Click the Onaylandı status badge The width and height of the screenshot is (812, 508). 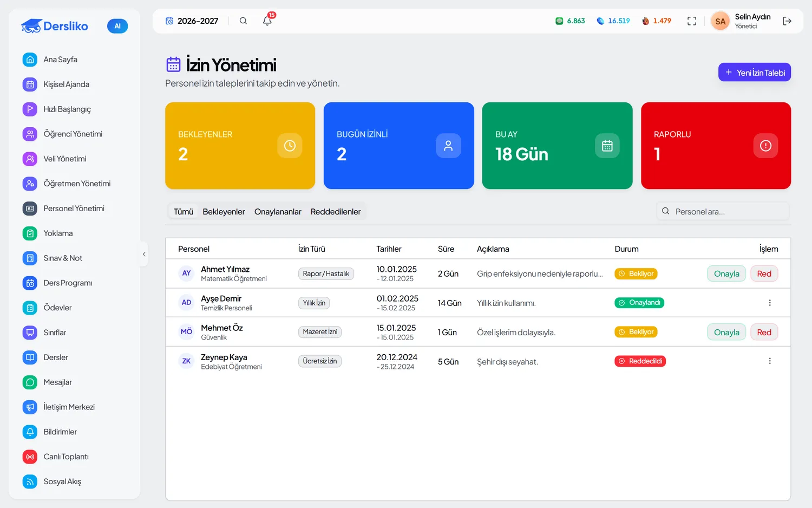(639, 303)
